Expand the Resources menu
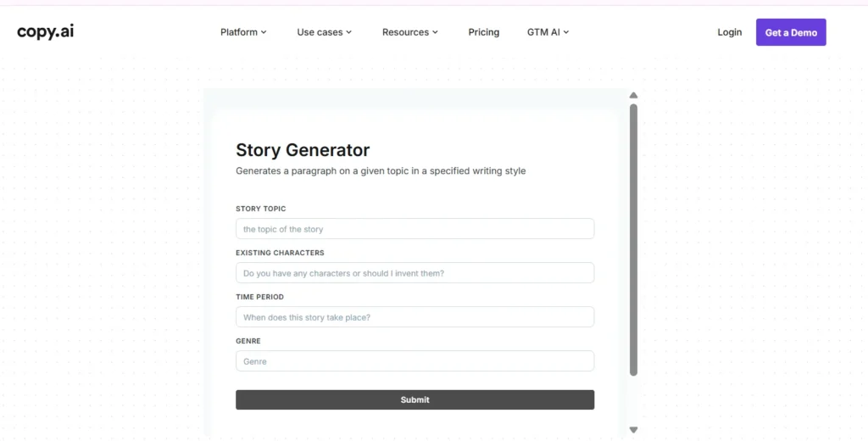 [410, 32]
